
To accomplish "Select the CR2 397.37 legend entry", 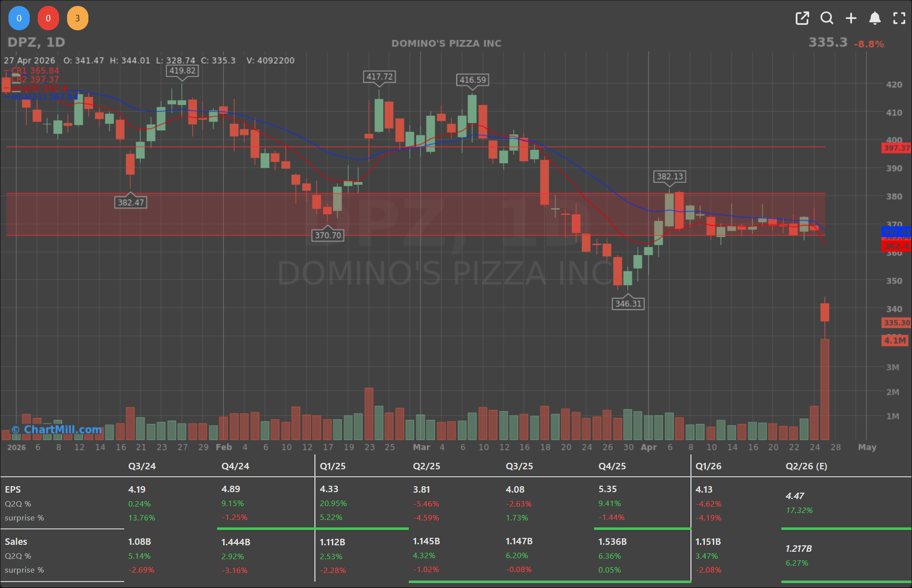I will 35,79.
